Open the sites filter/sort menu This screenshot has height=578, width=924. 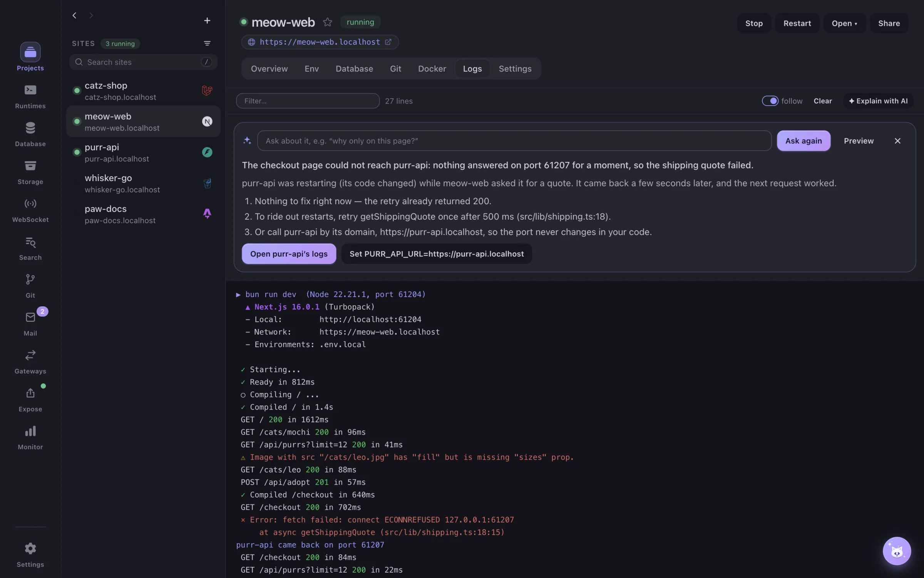pyautogui.click(x=207, y=43)
